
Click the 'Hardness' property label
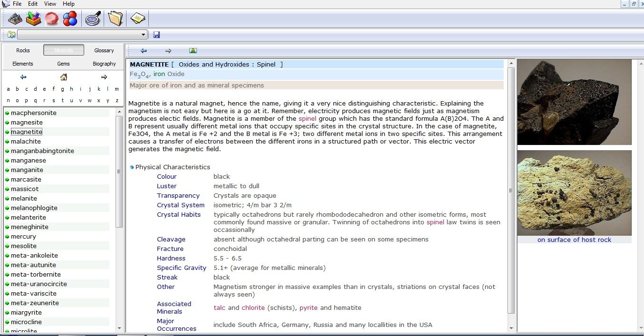pyautogui.click(x=171, y=259)
